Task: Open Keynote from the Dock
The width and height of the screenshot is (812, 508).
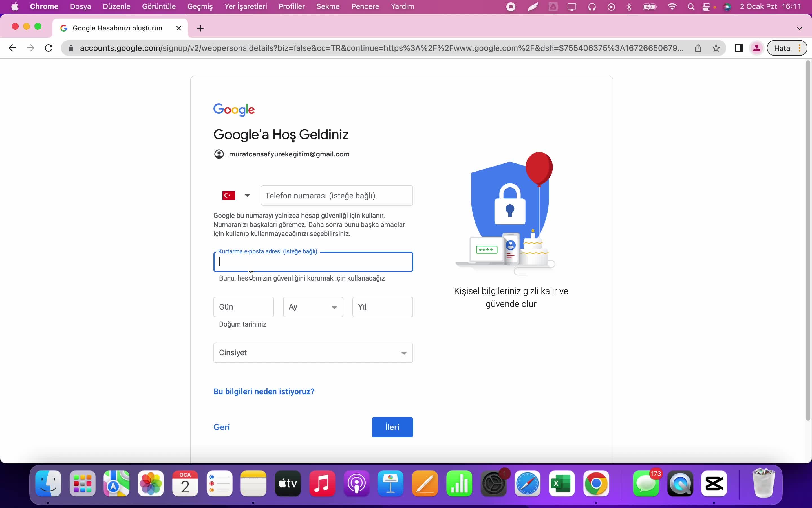Action: pos(390,484)
